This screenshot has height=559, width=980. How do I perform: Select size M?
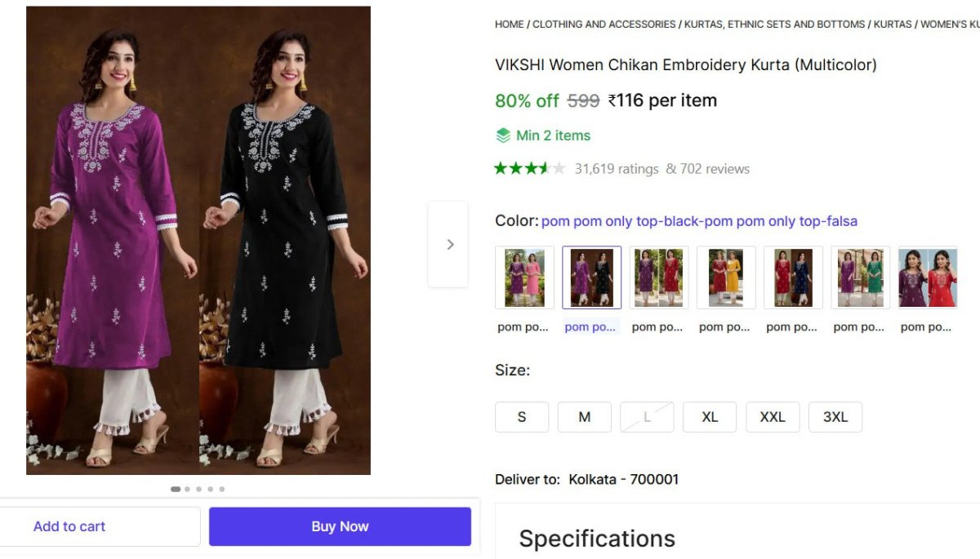585,417
